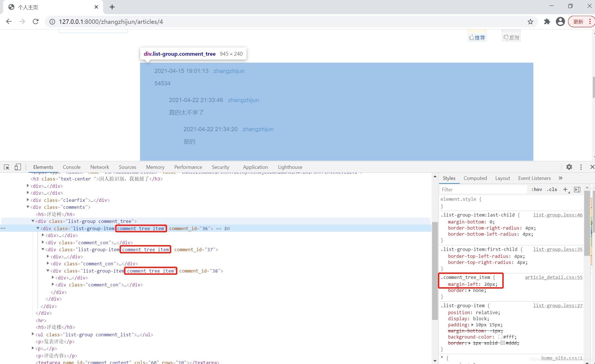Go back to the previous page
This screenshot has height=364, width=595.
pyautogui.click(x=9, y=22)
